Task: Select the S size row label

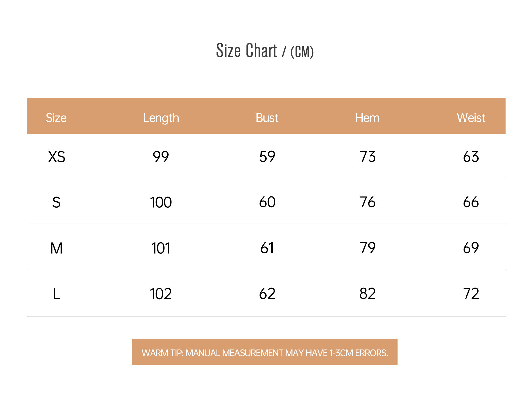Action: [x=56, y=202]
